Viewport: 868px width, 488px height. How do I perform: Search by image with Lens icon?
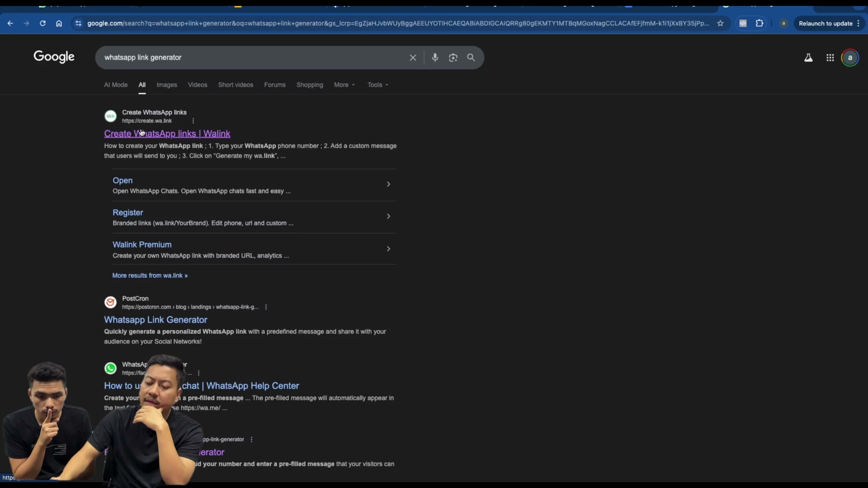coord(453,58)
